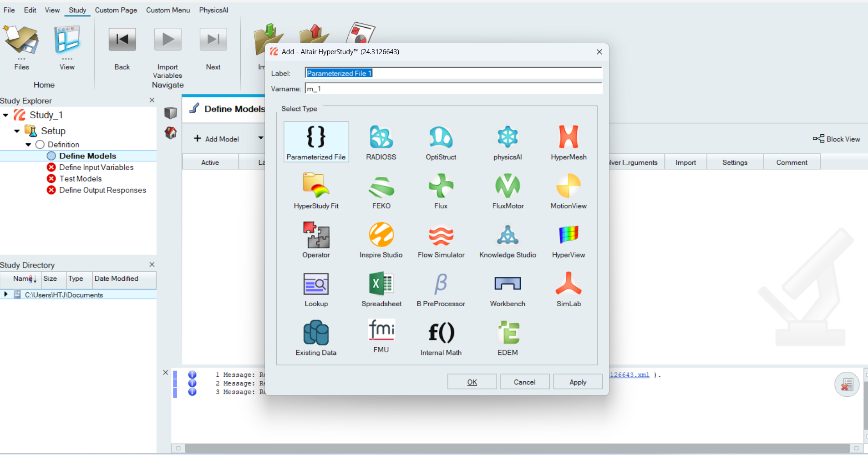Screen dimensions: 868x455
Task: Select the OptiStruct model type
Action: click(x=440, y=141)
